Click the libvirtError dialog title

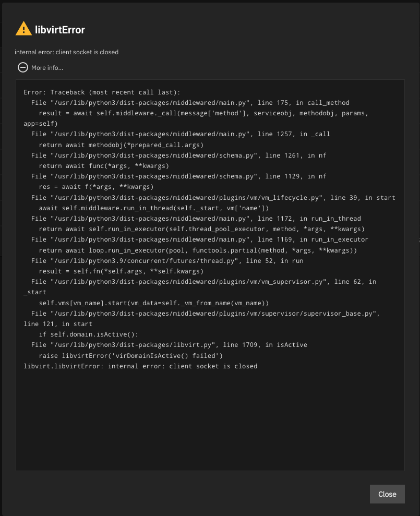click(60, 30)
